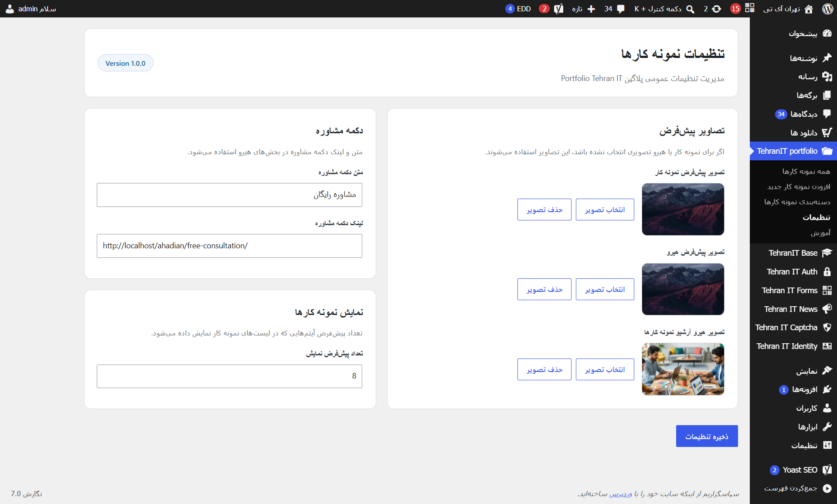Open the TehranIT Base menu
This screenshot has width=837, height=504.
click(793, 253)
